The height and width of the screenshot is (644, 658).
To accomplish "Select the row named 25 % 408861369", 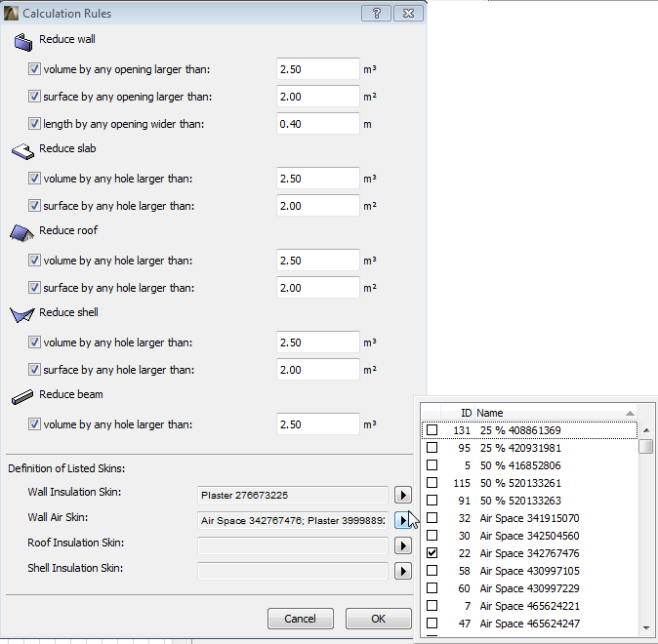I will 529,430.
